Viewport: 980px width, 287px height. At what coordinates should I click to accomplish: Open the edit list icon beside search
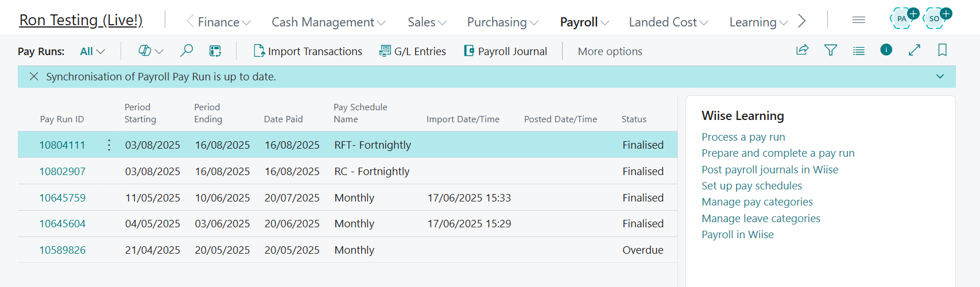pos(215,51)
